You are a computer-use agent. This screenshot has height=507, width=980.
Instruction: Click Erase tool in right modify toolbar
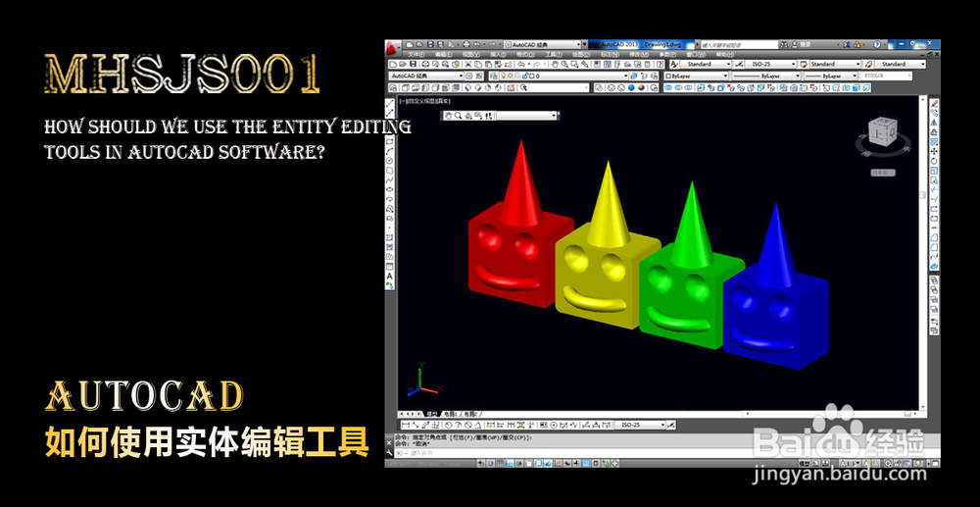tap(934, 103)
